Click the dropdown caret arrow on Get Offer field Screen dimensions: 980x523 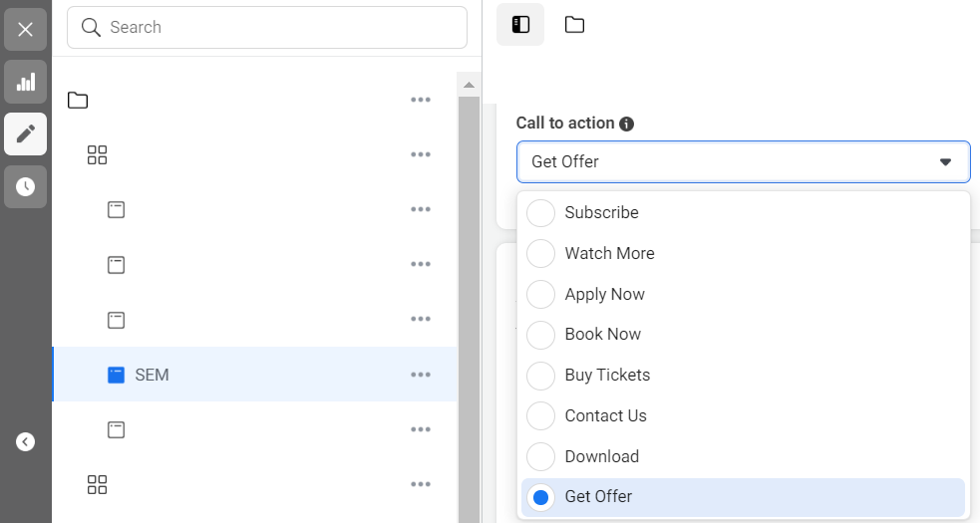[x=945, y=161]
